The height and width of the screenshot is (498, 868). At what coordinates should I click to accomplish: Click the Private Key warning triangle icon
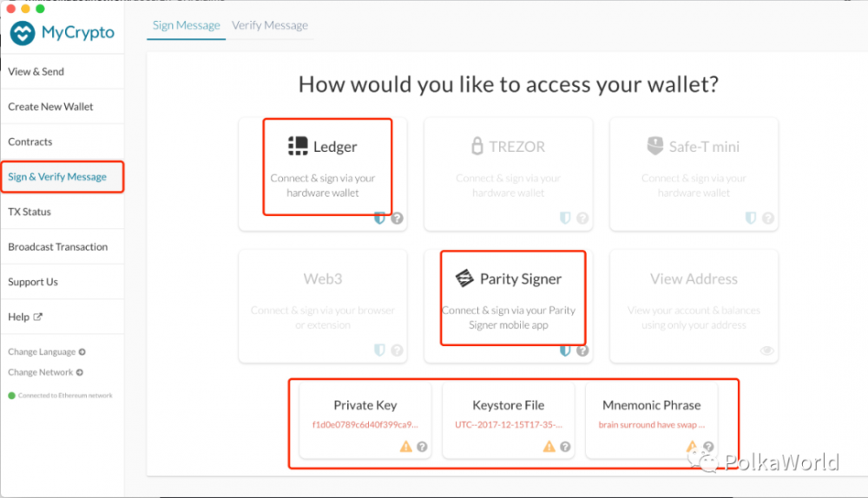(x=405, y=447)
